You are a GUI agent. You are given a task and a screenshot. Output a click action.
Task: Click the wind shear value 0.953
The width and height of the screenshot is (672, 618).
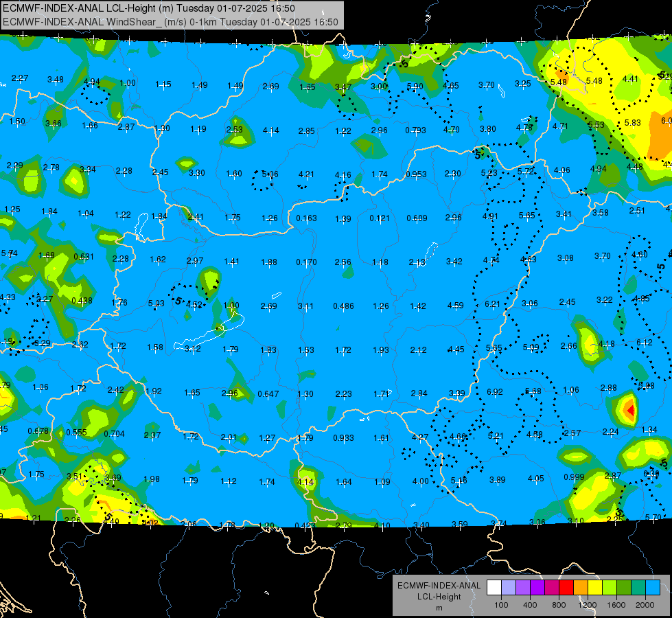[417, 174]
